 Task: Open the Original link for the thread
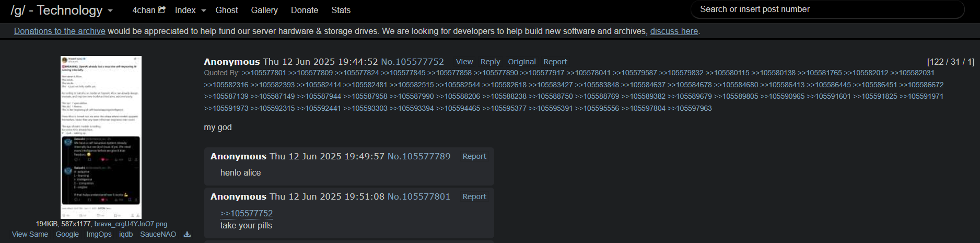[x=522, y=62]
